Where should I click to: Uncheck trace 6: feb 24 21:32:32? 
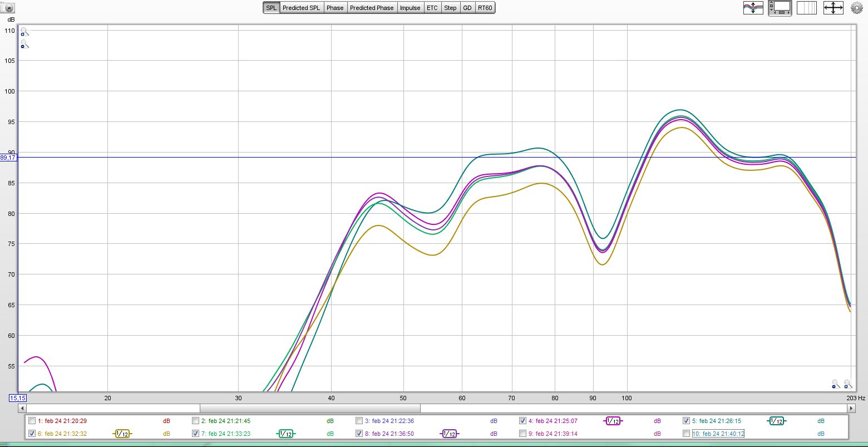(32, 434)
